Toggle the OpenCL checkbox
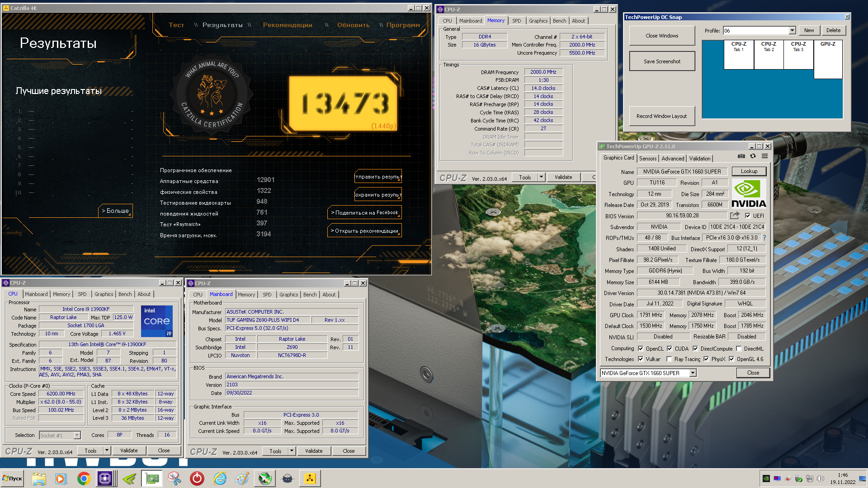 point(641,348)
